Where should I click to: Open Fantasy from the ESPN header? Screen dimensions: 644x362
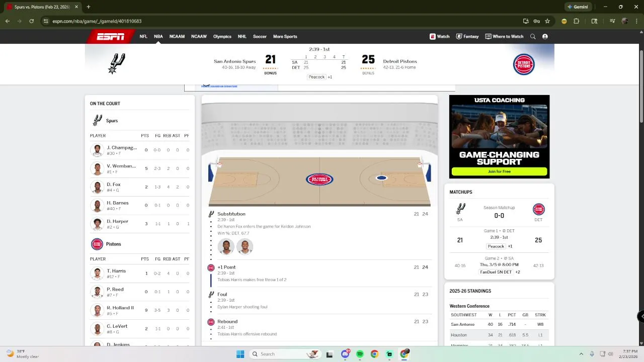point(467,37)
